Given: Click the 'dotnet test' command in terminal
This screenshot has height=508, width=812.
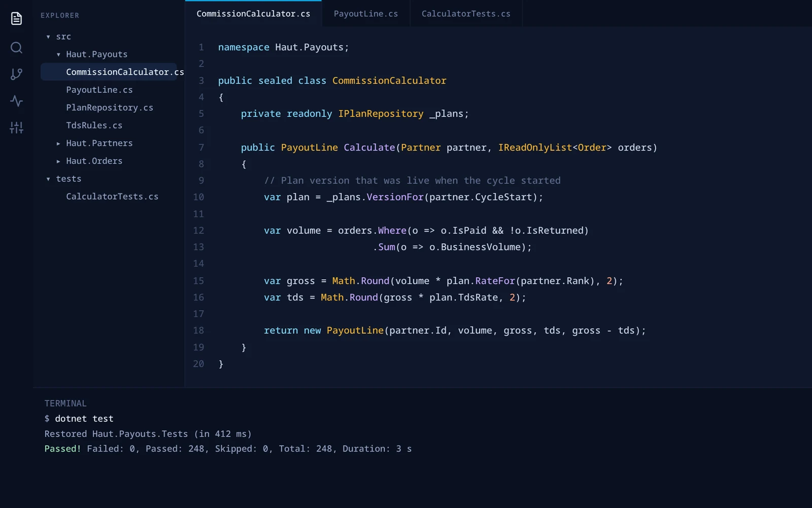Looking at the screenshot, I should click(x=84, y=419).
